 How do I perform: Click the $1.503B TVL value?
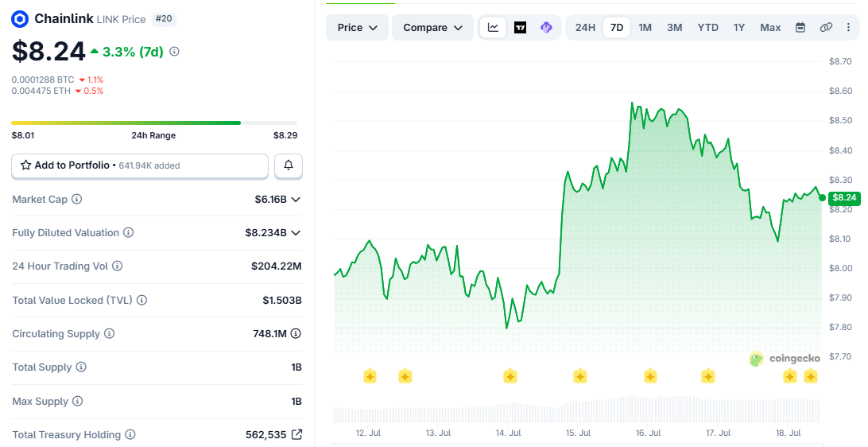282,300
